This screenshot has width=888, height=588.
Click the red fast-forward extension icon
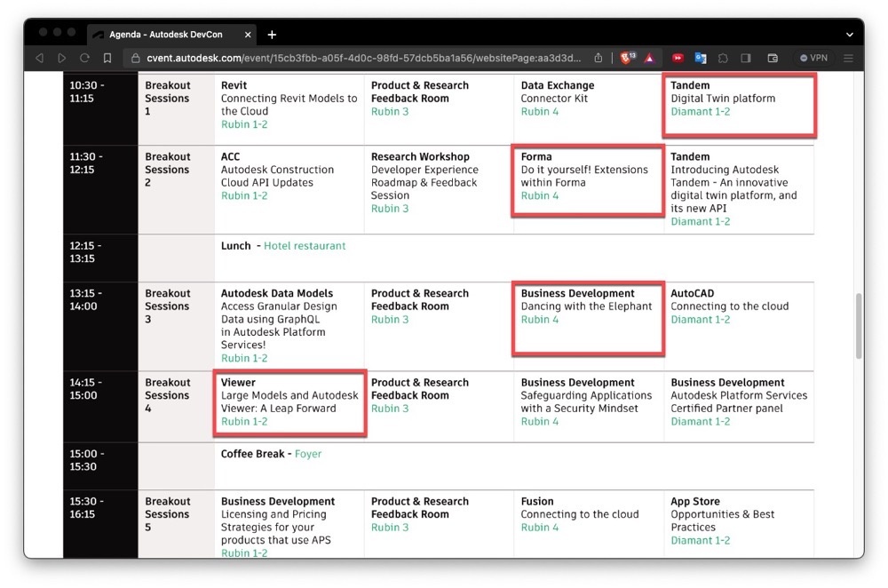click(678, 58)
